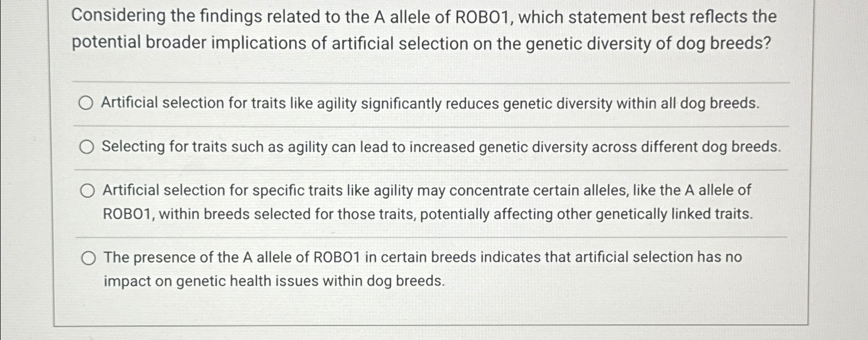The image size is (868, 340).
Task: Click the answer mentioning genetic health issues
Action: pos(274,281)
